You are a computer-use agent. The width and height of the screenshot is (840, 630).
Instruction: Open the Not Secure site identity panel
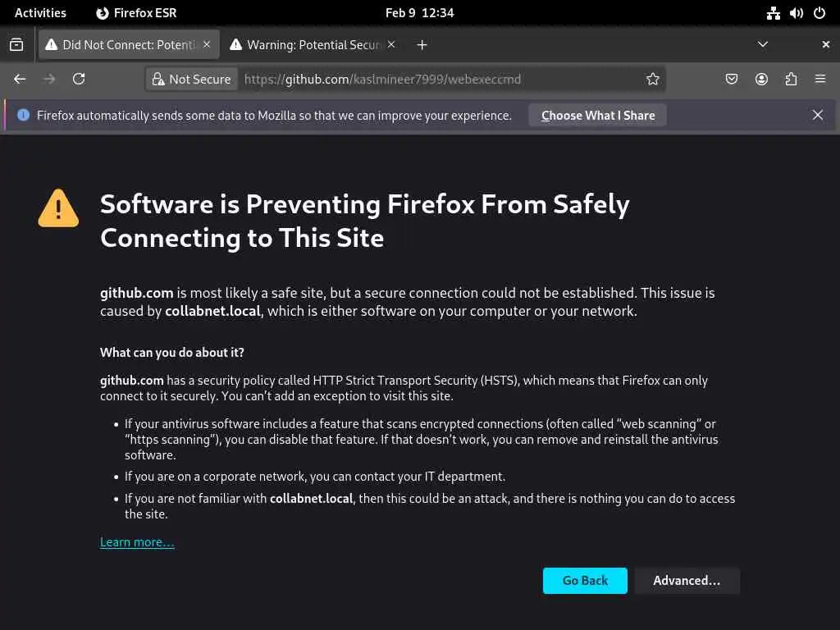(192, 80)
